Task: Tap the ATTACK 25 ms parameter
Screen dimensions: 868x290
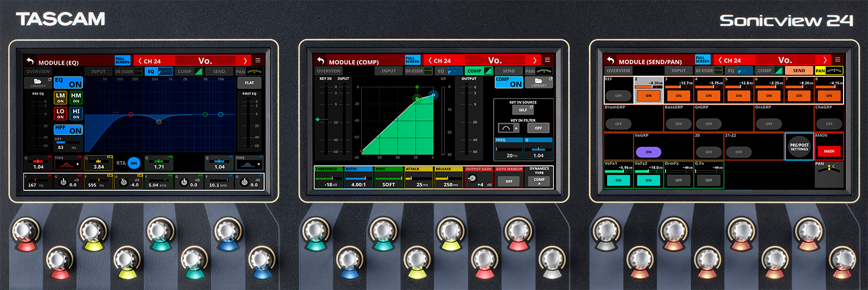Action: (419, 178)
